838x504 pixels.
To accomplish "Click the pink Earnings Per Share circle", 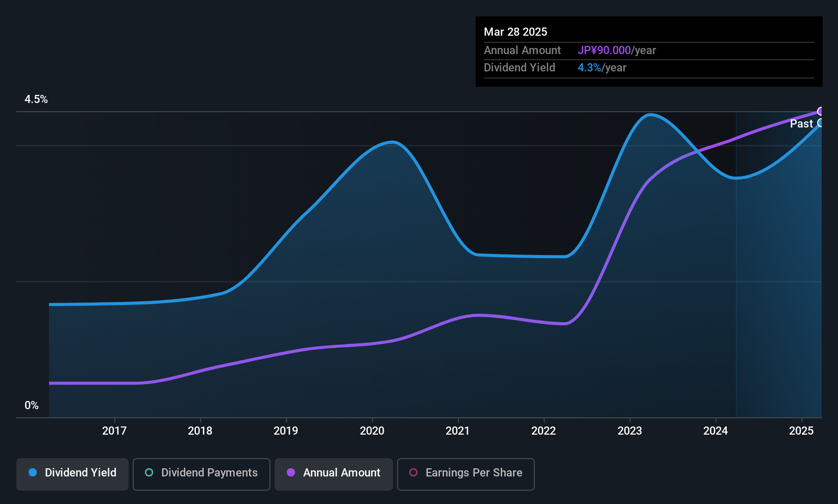I will [x=413, y=472].
